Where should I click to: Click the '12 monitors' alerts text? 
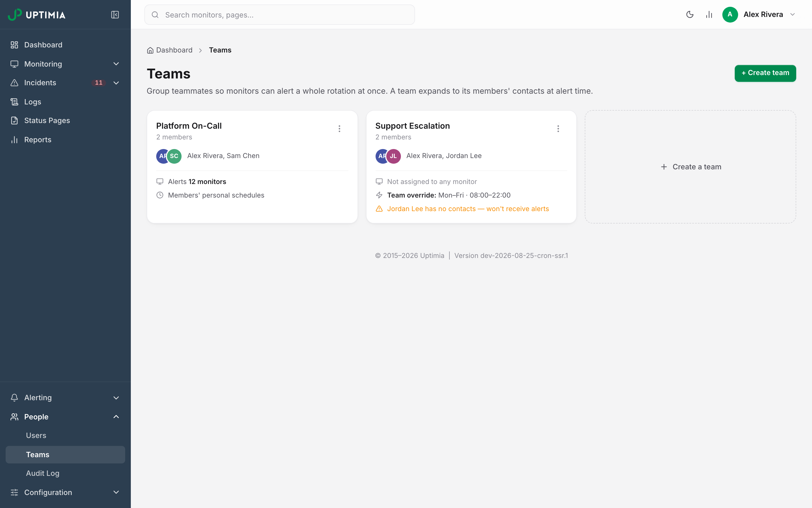point(207,181)
